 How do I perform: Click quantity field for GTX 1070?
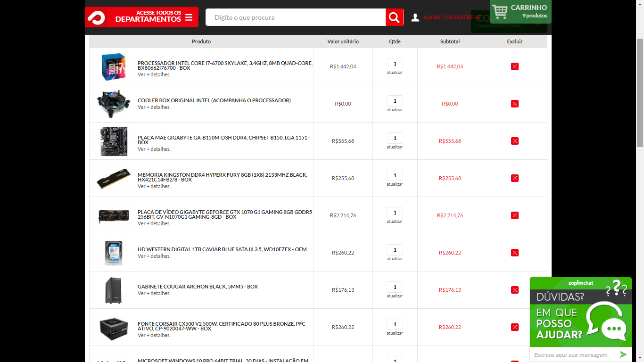pos(395,213)
